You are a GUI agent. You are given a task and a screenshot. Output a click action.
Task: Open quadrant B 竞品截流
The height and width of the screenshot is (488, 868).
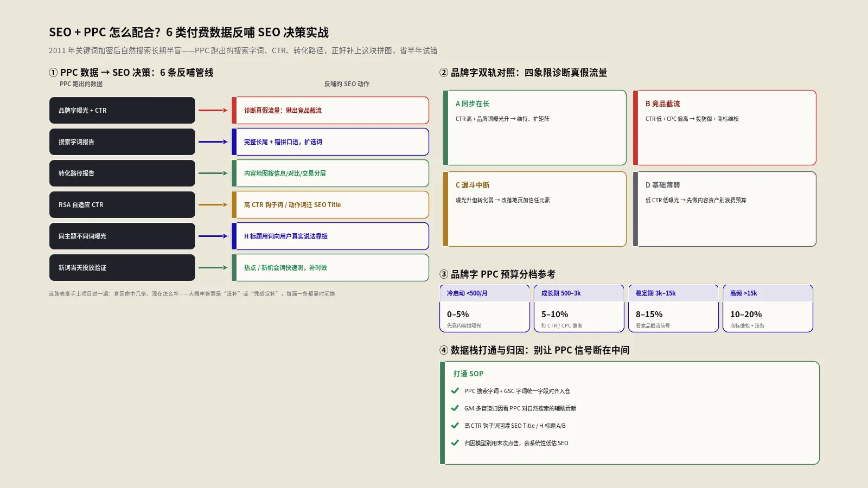(x=725, y=127)
